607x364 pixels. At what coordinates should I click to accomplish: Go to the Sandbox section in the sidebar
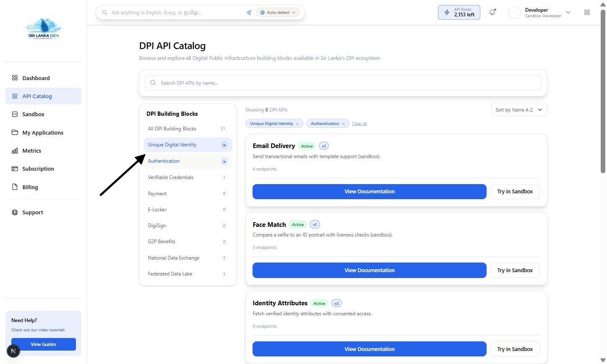click(43, 114)
